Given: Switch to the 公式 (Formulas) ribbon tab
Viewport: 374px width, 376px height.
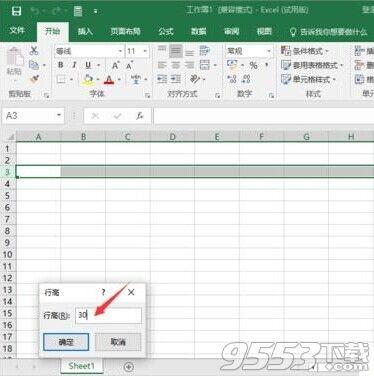Looking at the screenshot, I should click(x=166, y=31).
